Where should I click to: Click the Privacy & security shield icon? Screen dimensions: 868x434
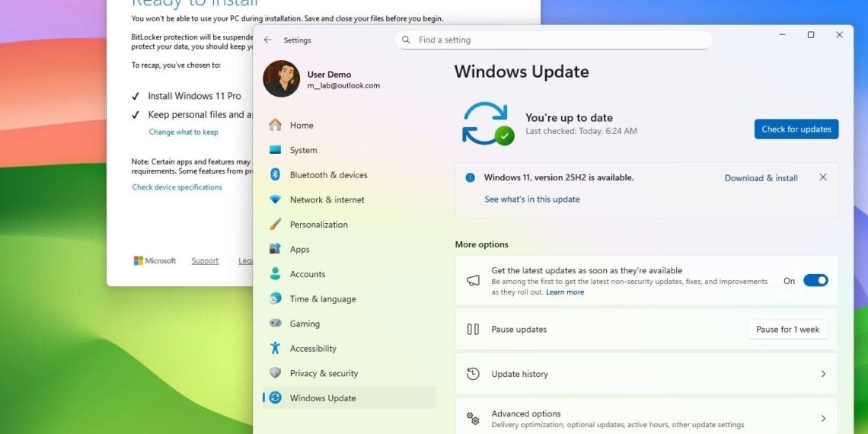(275, 372)
